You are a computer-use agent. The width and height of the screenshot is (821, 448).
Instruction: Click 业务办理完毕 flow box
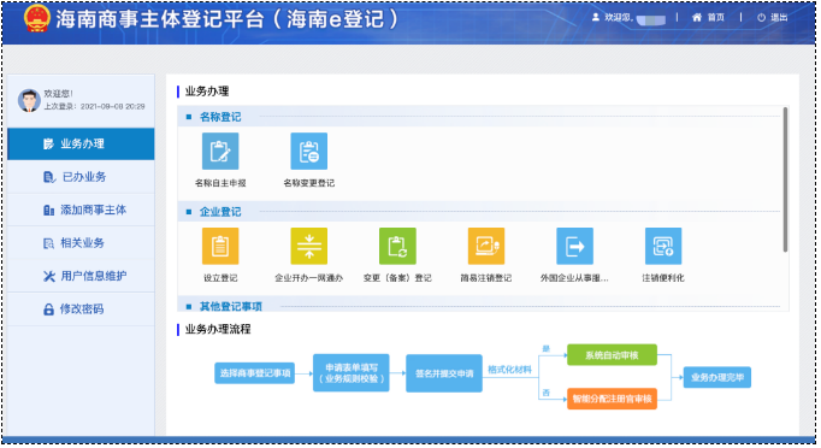[x=717, y=377]
